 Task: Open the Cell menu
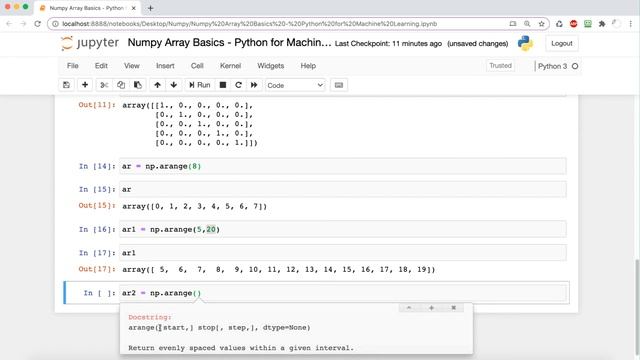coord(197,66)
